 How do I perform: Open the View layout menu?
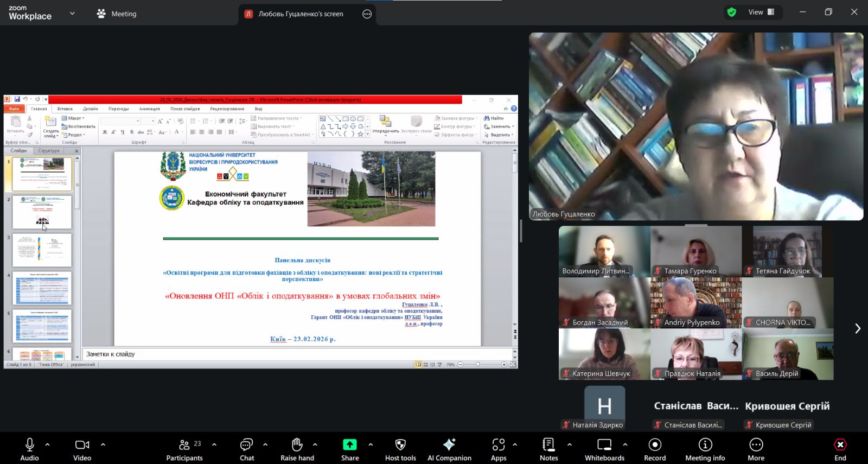coord(761,12)
